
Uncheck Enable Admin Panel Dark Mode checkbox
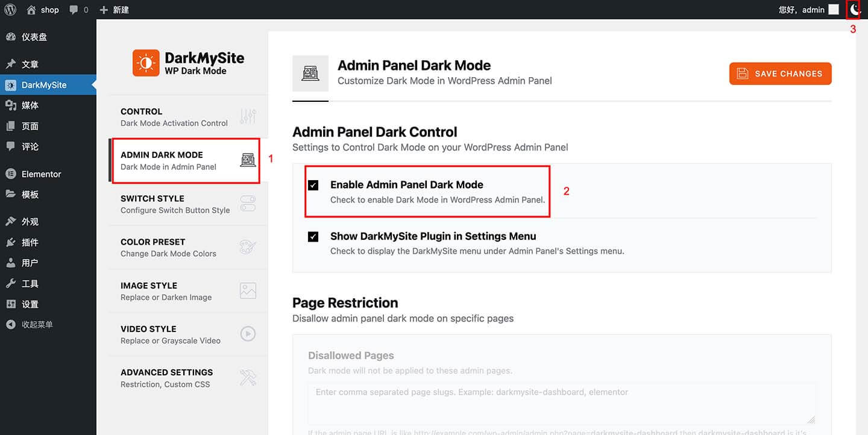pos(313,185)
